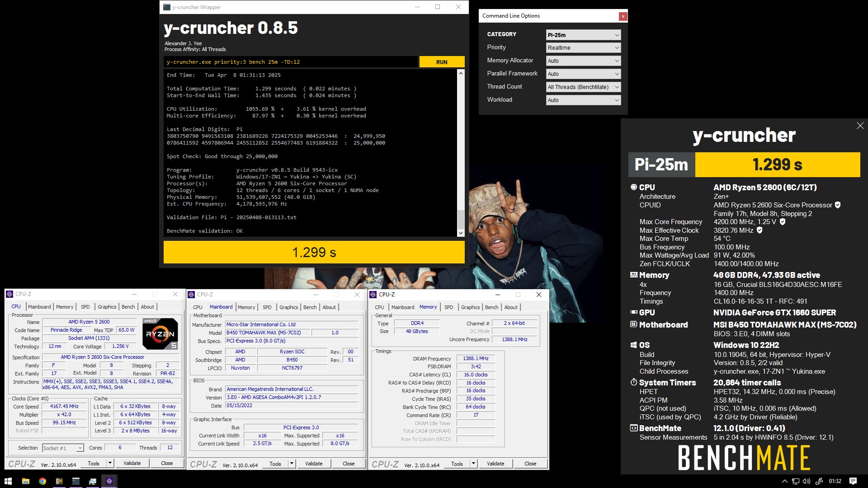This screenshot has width=868, height=488.
Task: Open the Priority dropdown set to Realtime
Action: tap(583, 48)
